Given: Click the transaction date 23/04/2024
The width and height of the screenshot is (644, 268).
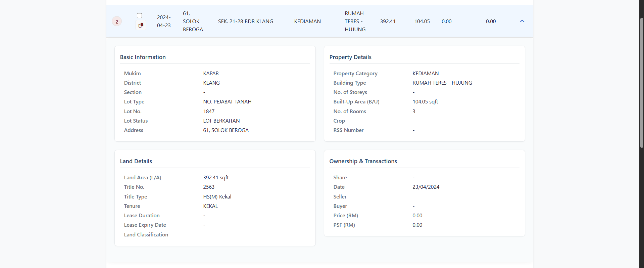Looking at the screenshot, I should [426, 187].
